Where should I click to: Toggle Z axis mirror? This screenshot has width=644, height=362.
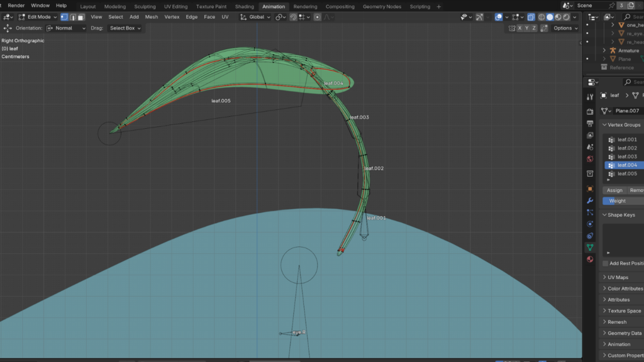(533, 28)
